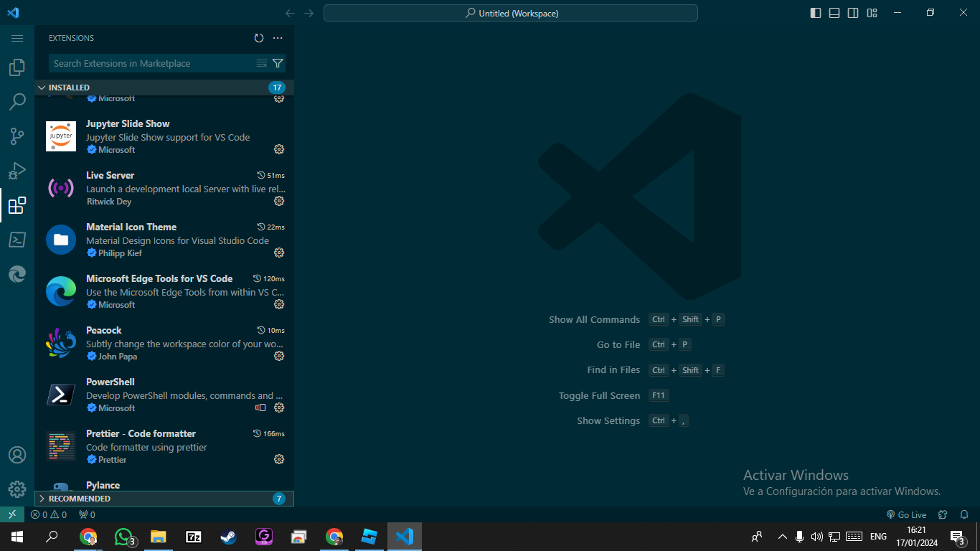Open Customize Layout options
980x551 pixels.
pos(872,13)
